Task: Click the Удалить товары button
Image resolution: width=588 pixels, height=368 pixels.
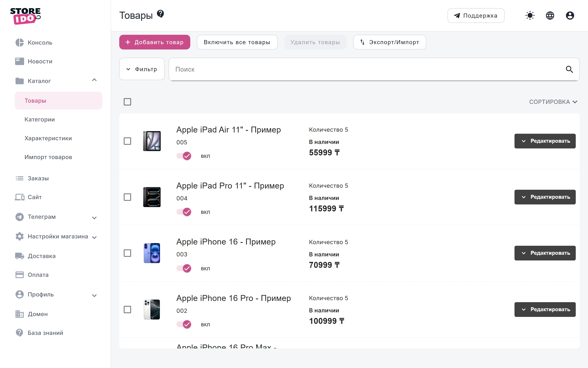Action: point(315,42)
